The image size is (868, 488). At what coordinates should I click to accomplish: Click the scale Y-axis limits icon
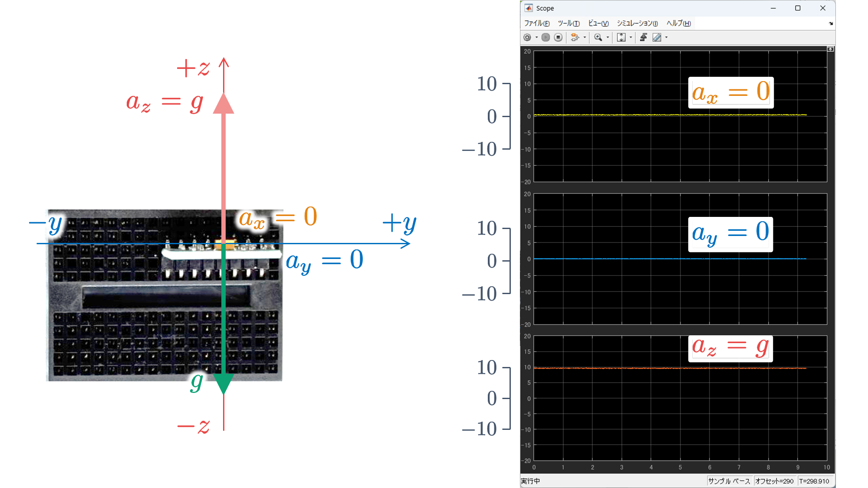coord(621,38)
